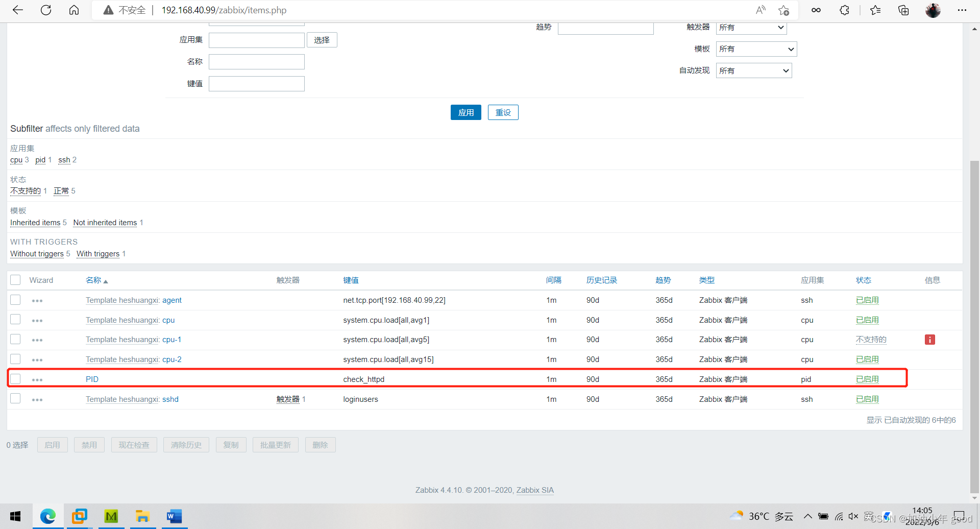
Task: Open browser settings and more menu
Action: 962,10
